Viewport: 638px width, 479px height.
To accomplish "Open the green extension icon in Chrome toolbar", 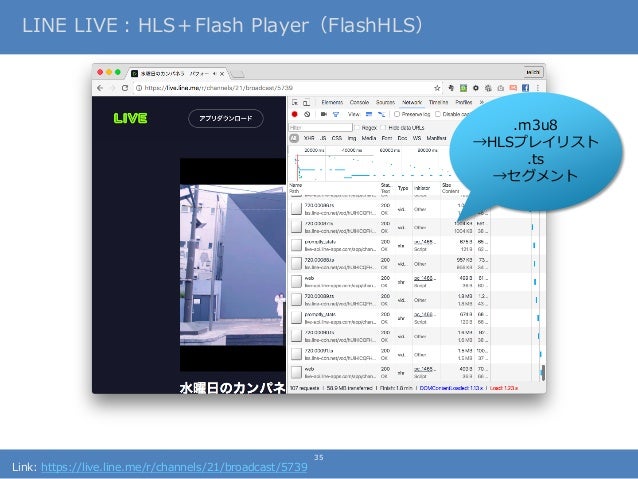I will point(463,88).
